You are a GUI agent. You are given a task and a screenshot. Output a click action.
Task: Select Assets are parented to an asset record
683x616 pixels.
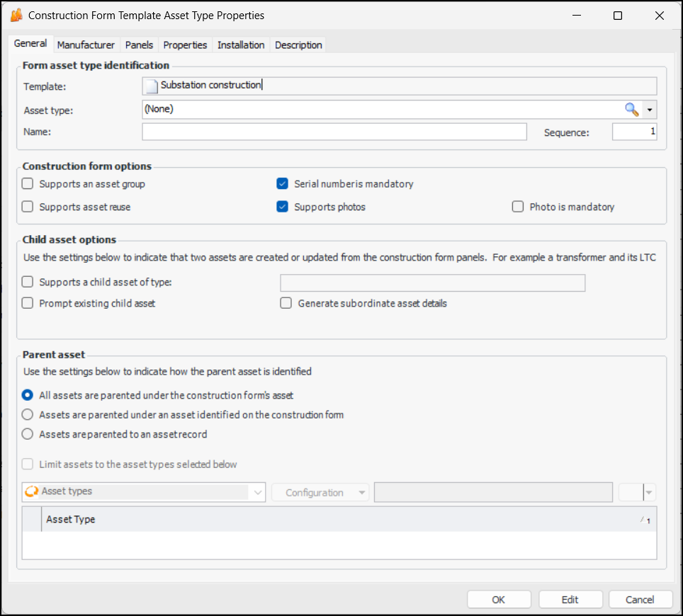(x=28, y=434)
